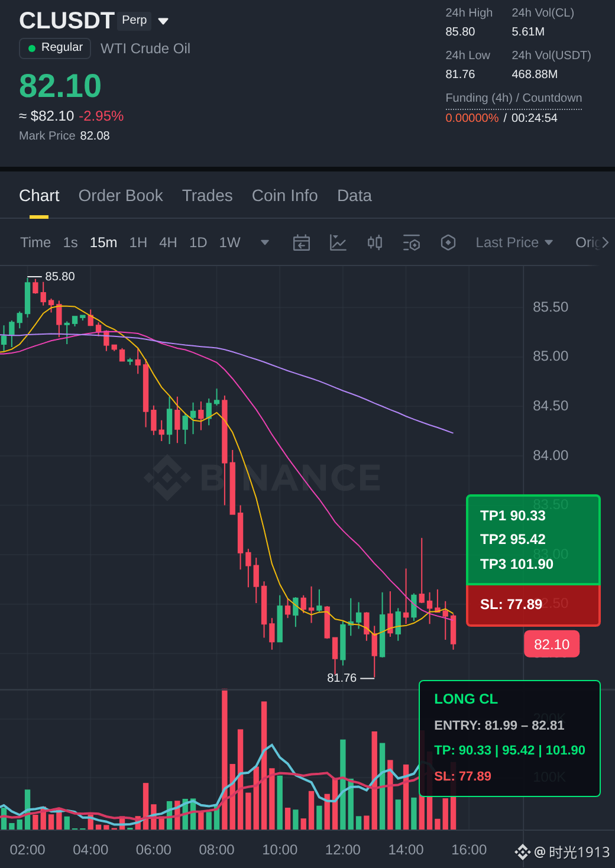Tap the 0.00000% funding rate

tap(472, 118)
